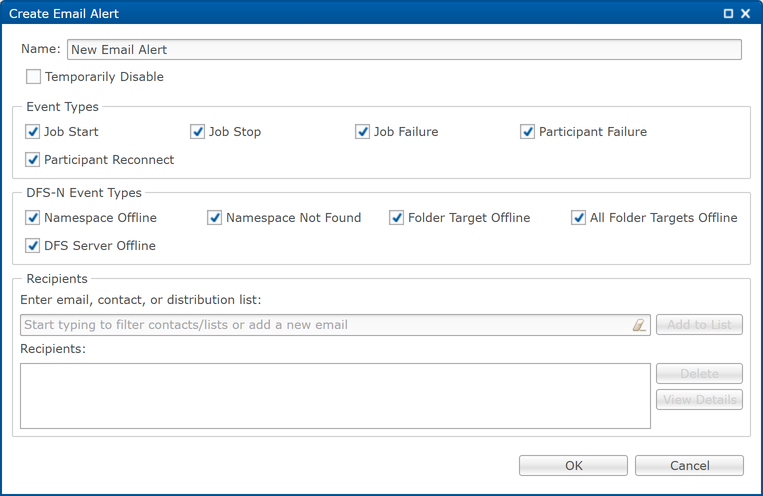The image size is (763, 496).
Task: Close the Create Email Alert dialog
Action: click(745, 14)
